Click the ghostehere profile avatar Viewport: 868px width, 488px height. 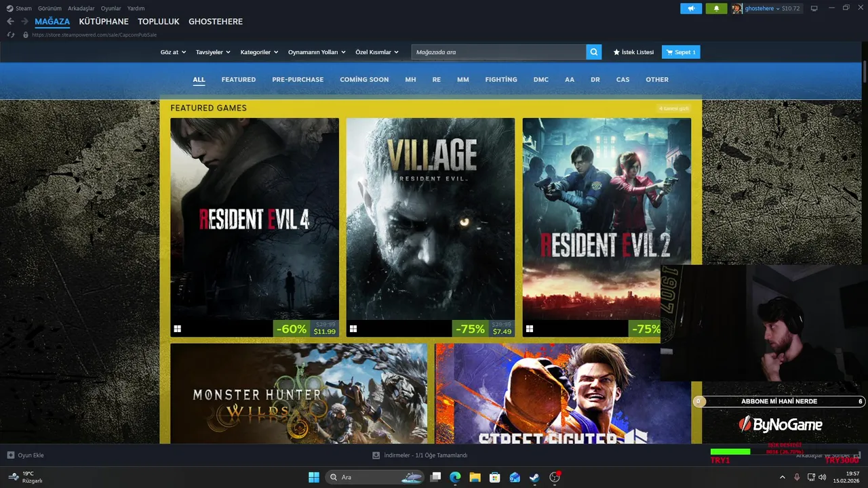(x=737, y=9)
